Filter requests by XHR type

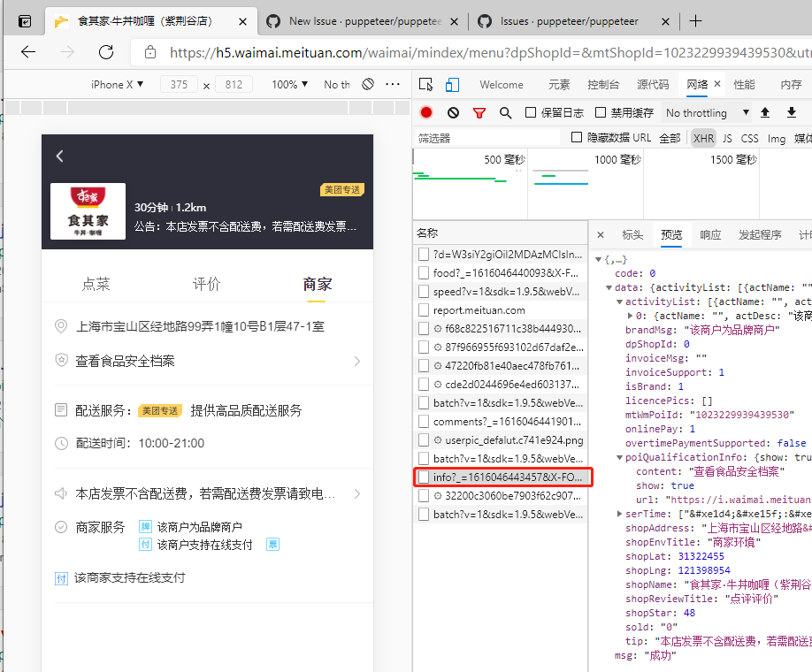tap(703, 138)
